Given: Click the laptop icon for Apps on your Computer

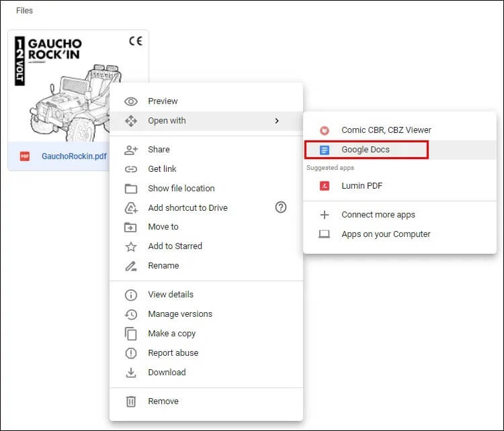Looking at the screenshot, I should point(325,234).
